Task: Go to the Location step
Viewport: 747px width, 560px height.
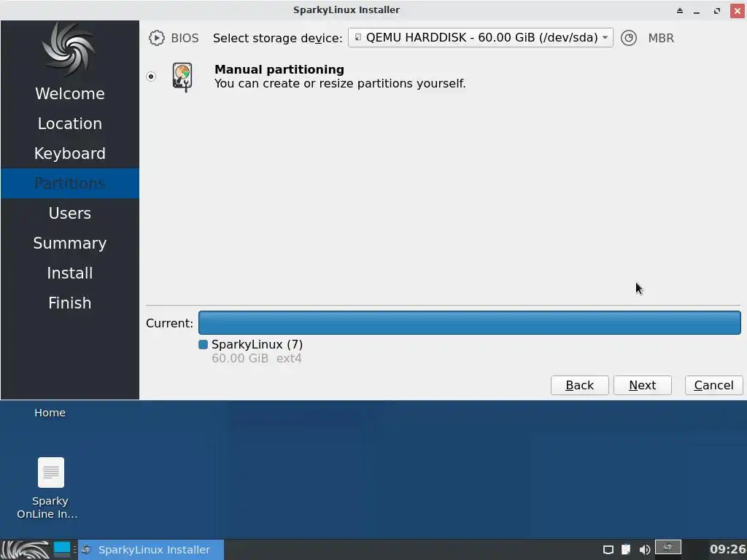Action: tap(69, 123)
